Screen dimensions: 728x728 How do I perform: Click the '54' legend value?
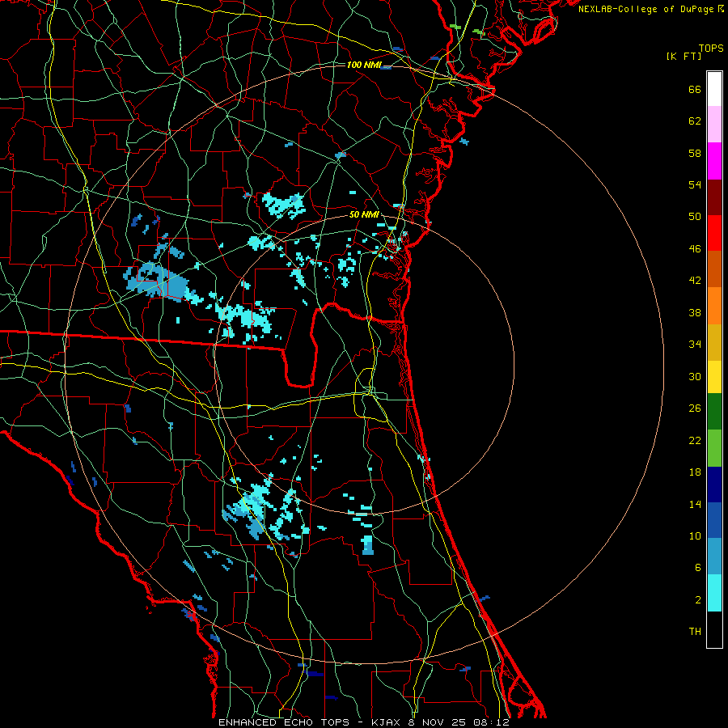point(695,184)
